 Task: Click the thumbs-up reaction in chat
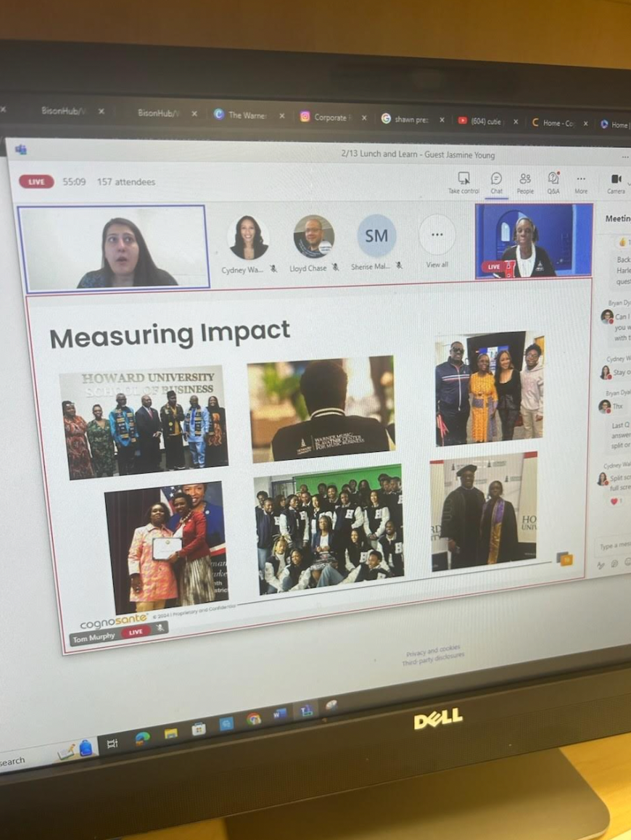tap(624, 242)
